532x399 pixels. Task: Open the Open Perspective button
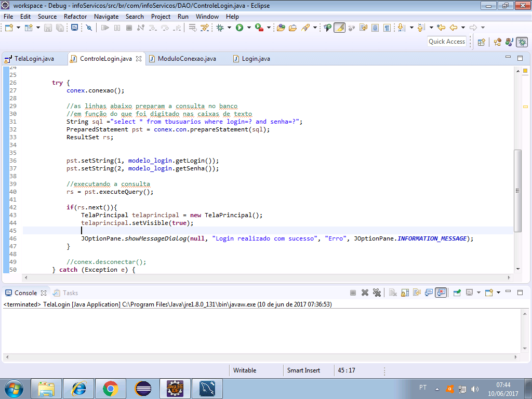(481, 42)
